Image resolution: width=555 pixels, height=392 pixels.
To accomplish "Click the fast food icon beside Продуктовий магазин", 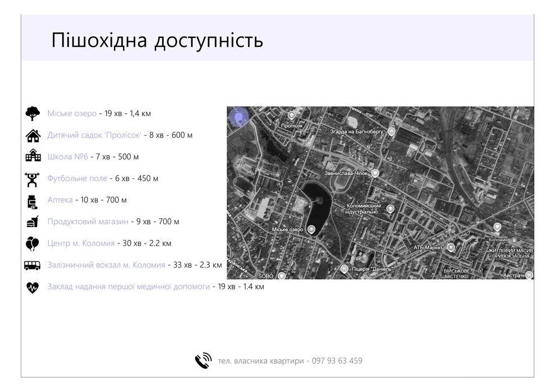I will [x=33, y=222].
